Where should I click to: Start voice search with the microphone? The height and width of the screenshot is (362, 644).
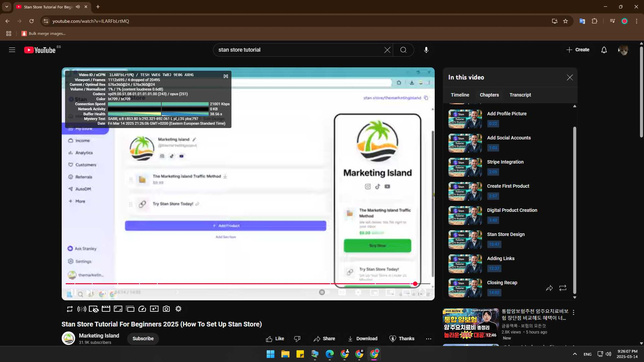426,50
